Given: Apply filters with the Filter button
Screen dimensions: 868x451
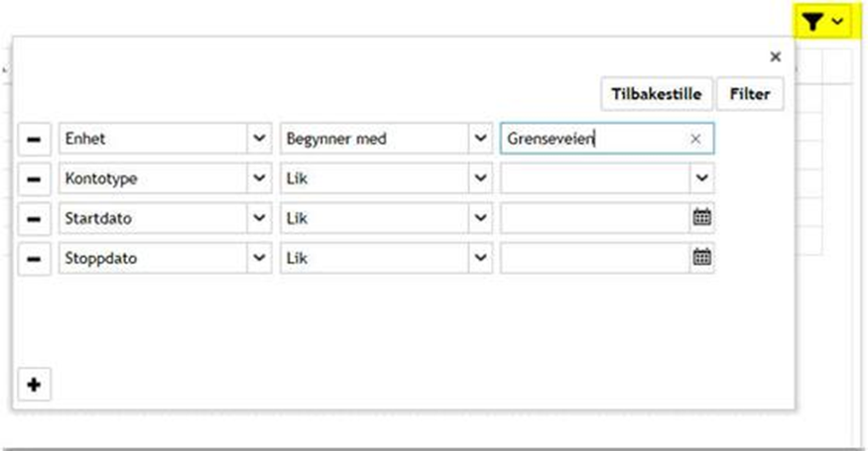Looking at the screenshot, I should pos(750,94).
